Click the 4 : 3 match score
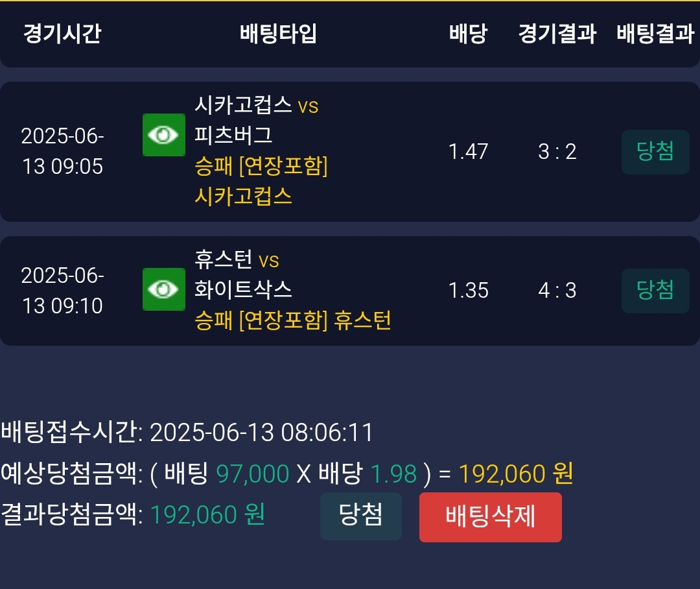700x589 pixels. (x=557, y=291)
